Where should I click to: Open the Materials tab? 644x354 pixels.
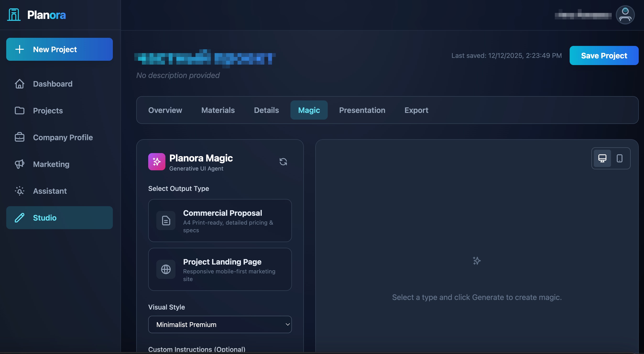(218, 110)
